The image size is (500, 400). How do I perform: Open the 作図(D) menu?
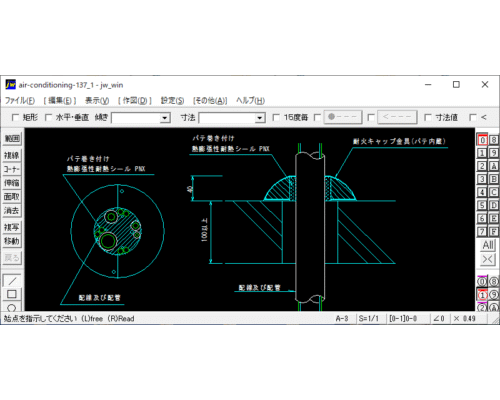coord(135,100)
